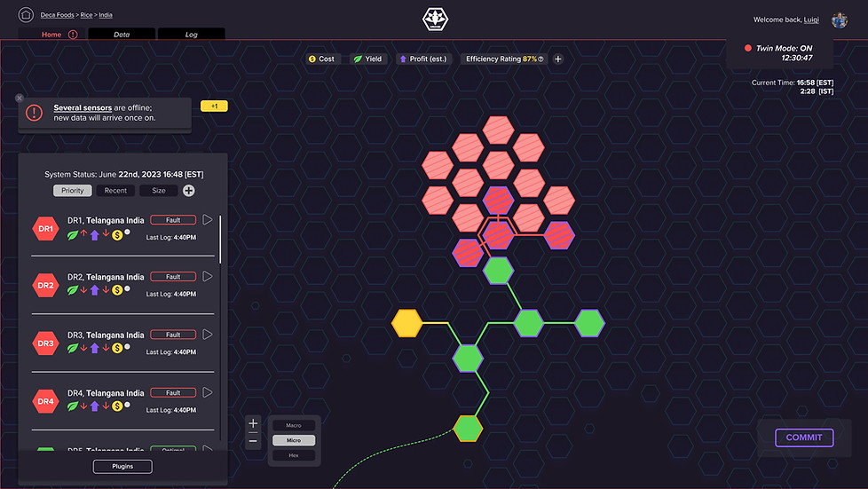
Task: Click the Efficiency Rating 87% chip
Action: tap(504, 59)
